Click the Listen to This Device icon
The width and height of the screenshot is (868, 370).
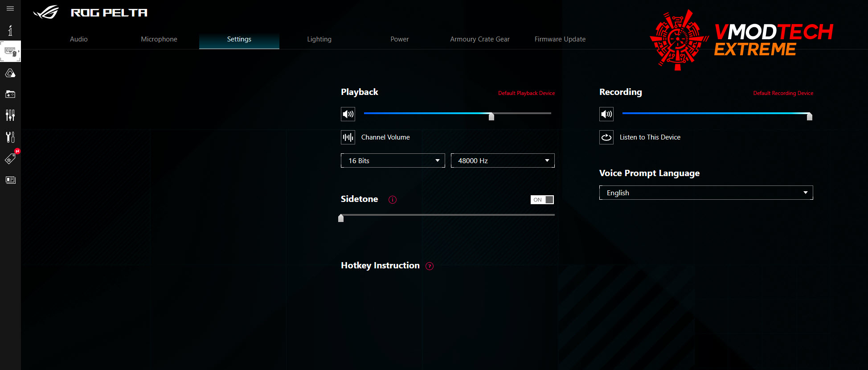pos(606,137)
